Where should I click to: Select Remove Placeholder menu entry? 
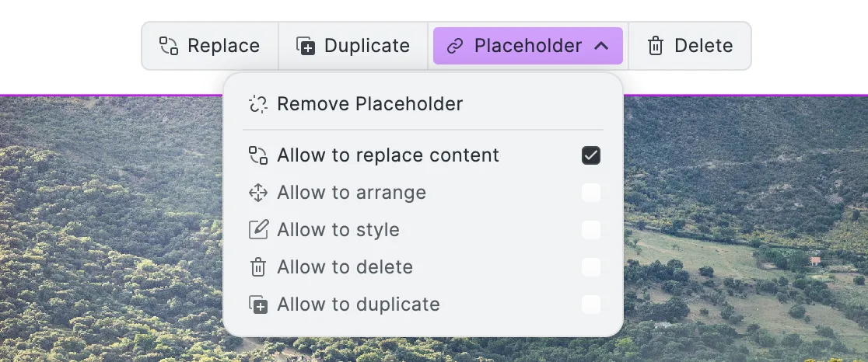click(x=423, y=104)
